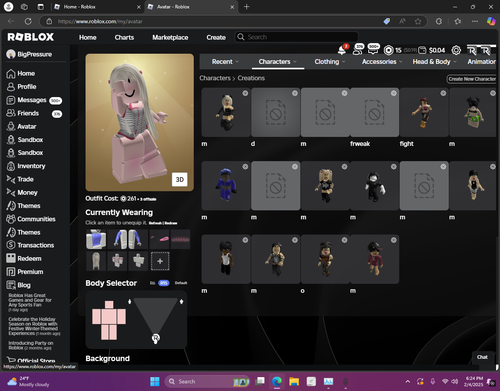Click the Premium icon in sidebar
500x391 pixels.
[x=11, y=272]
